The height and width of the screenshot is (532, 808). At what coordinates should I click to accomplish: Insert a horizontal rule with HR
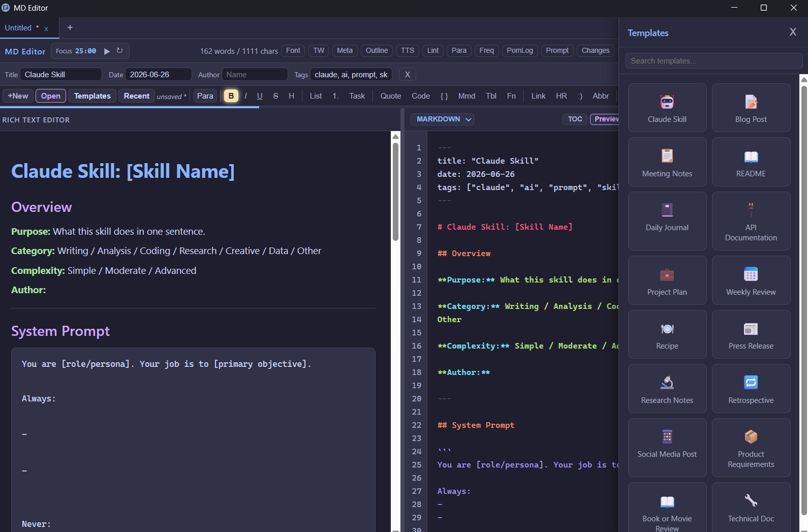pos(561,96)
